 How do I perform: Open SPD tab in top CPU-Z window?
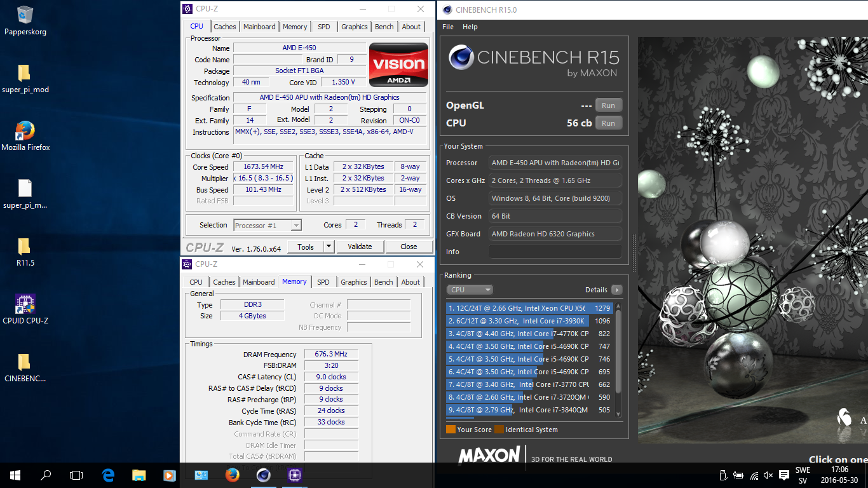tap(324, 27)
